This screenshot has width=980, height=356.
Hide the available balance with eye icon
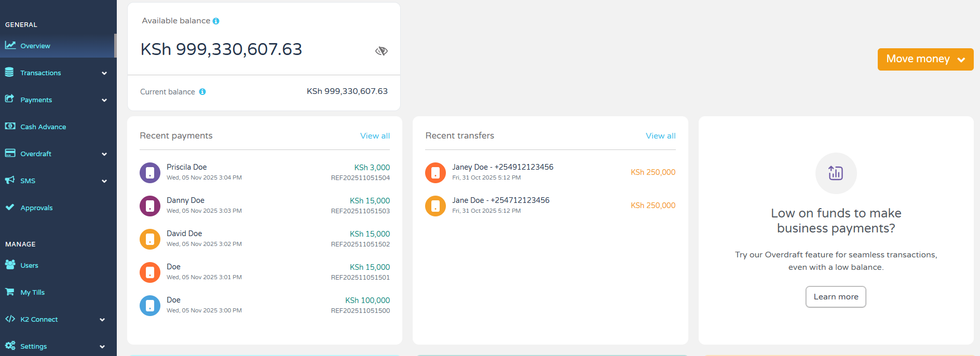[382, 51]
